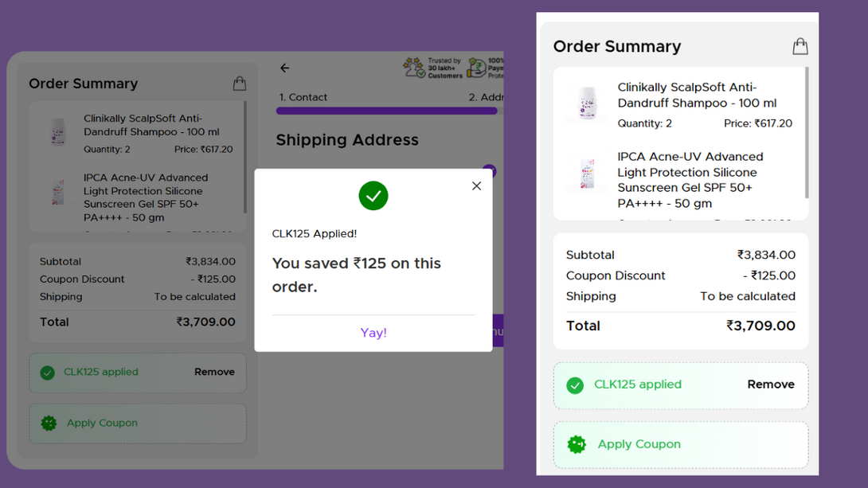Dismiss the CLK125 Applied popup
This screenshot has width=868, height=488.
[476, 185]
